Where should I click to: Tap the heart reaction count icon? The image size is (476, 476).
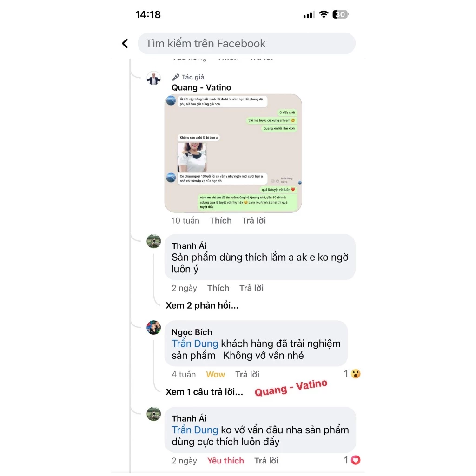[x=356, y=460]
